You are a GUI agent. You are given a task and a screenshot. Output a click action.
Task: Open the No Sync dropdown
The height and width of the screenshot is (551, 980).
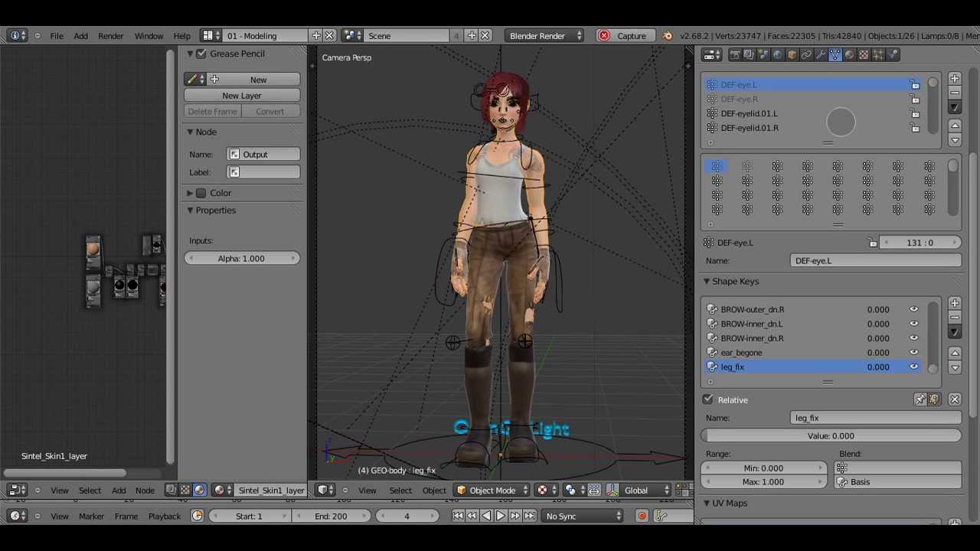pyautogui.click(x=583, y=517)
